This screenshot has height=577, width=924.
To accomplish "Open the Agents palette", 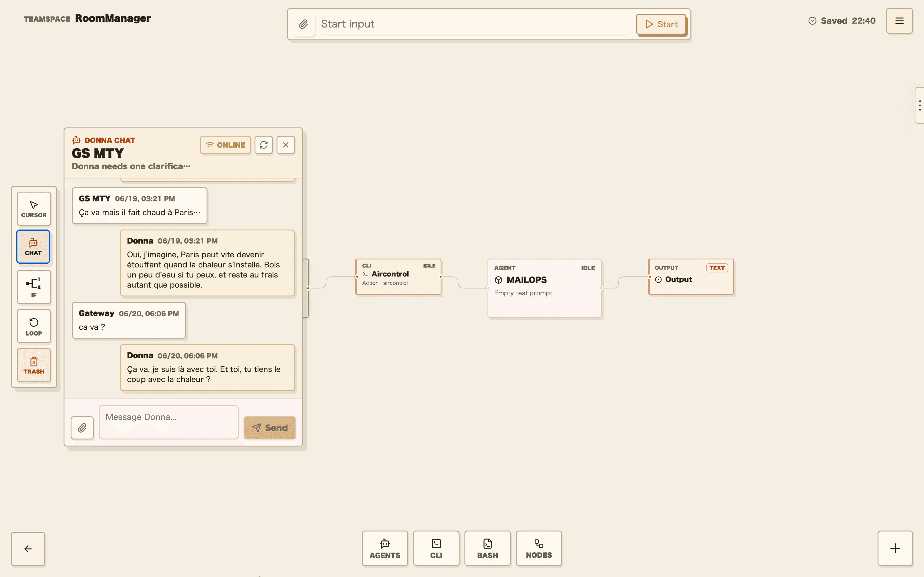I will point(385,548).
